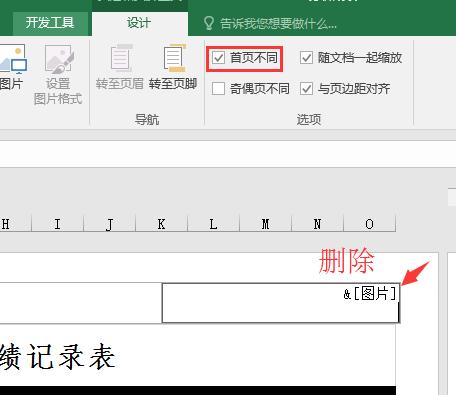Select column header J
456x395 pixels.
109,224
